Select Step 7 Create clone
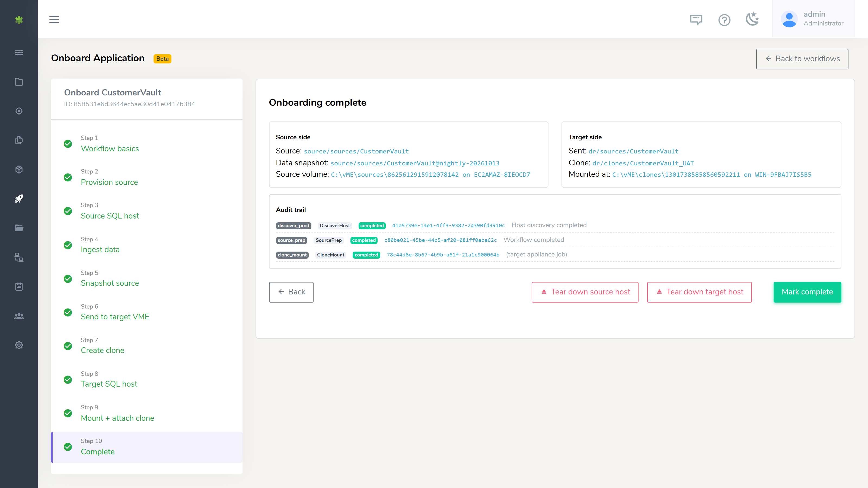 point(146,346)
